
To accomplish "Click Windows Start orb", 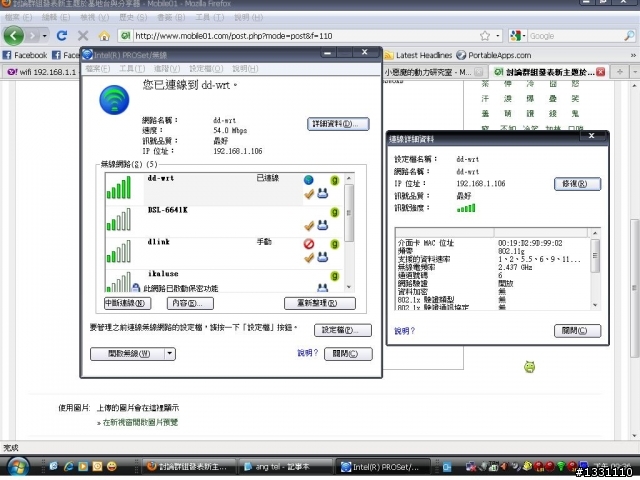I will click(18, 467).
